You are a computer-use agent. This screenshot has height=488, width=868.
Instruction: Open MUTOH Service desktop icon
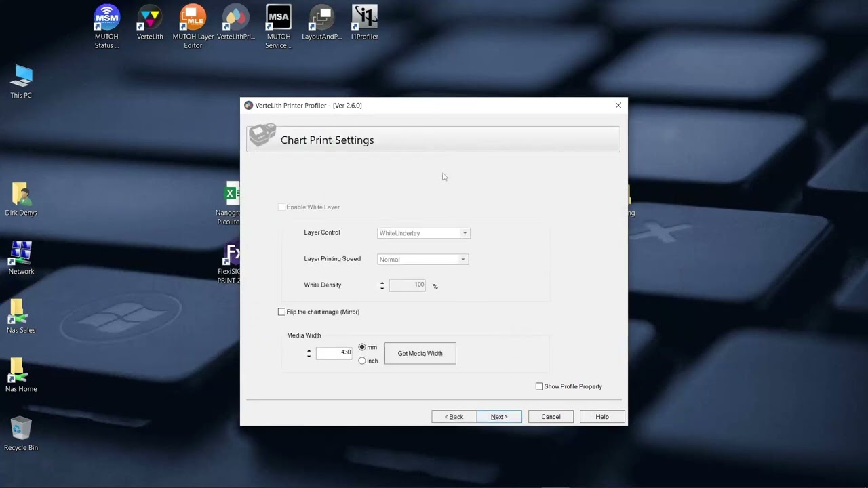tap(279, 27)
